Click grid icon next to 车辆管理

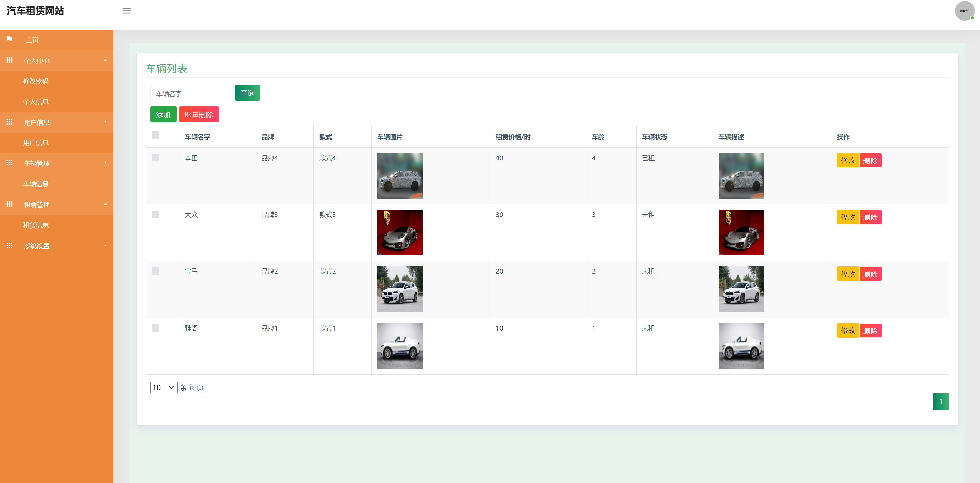pyautogui.click(x=10, y=163)
